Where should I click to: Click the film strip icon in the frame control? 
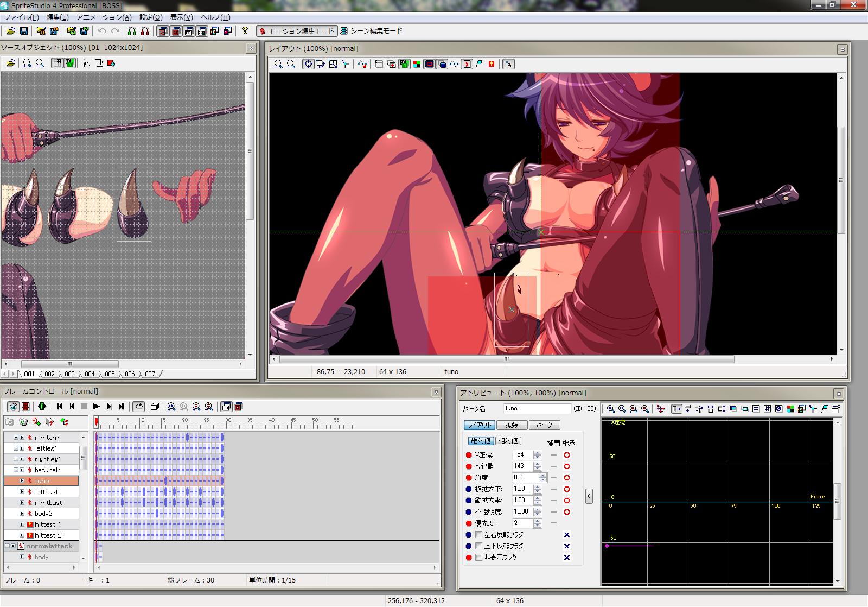[25, 406]
